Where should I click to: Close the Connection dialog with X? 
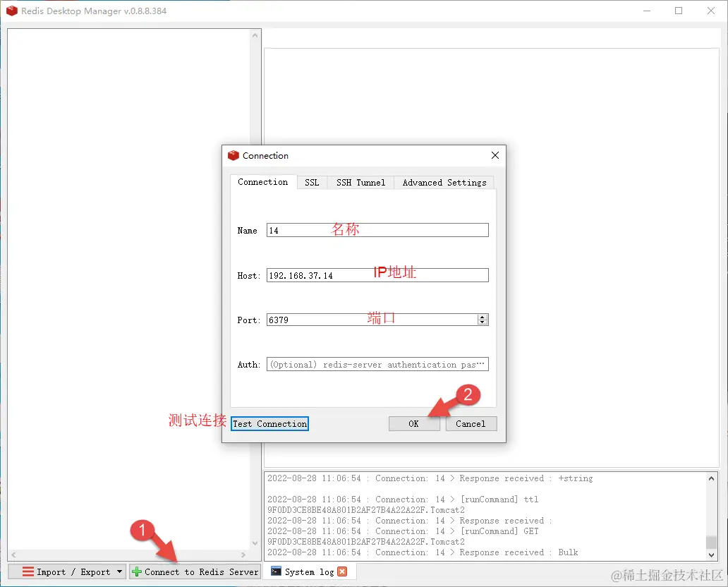[x=495, y=155]
